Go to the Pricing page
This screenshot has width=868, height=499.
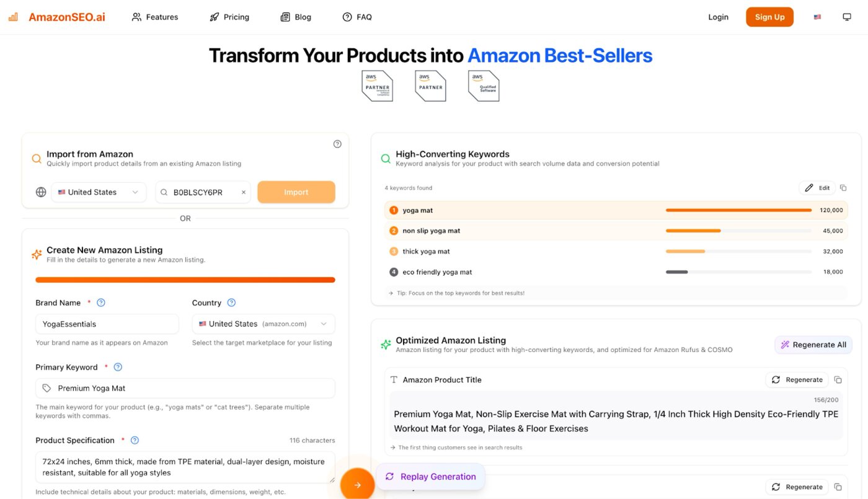pos(229,17)
